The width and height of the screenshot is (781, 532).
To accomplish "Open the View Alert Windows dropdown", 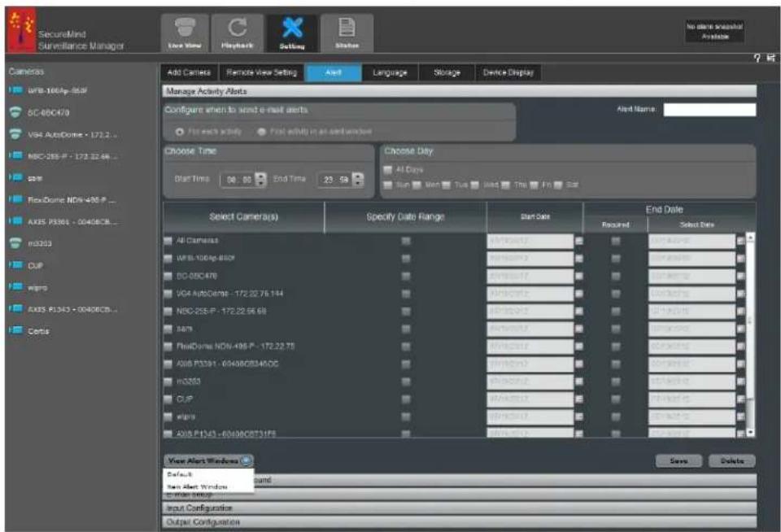I will click(209, 460).
